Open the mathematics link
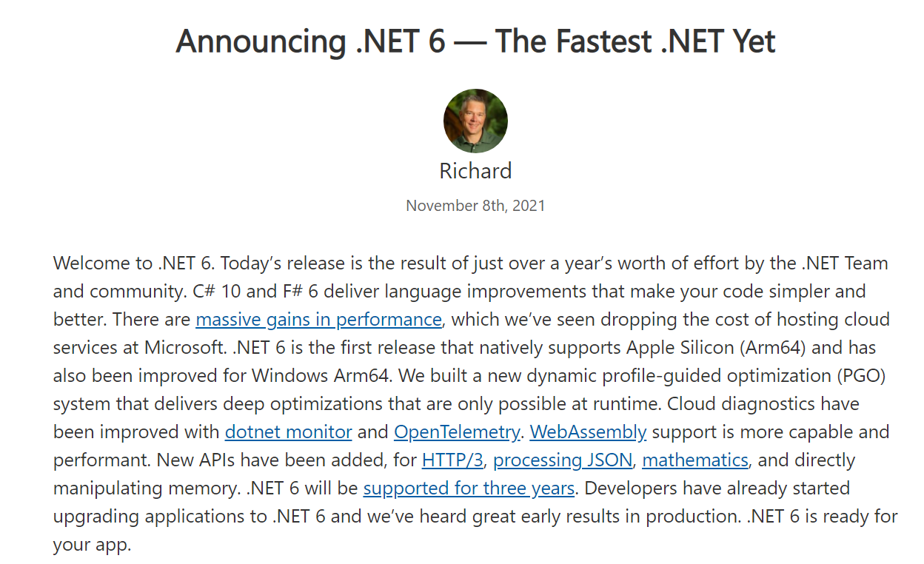Viewport: 924px width, 564px height. (x=695, y=460)
